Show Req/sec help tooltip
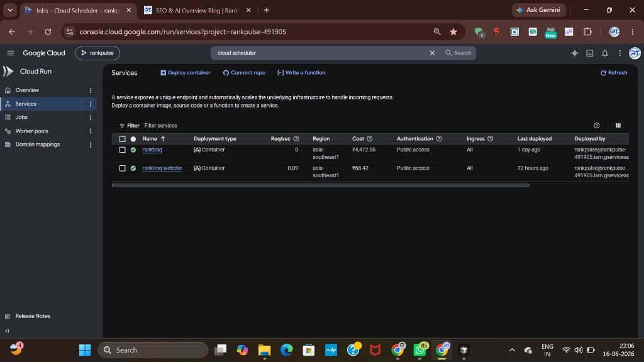644x362 pixels. click(x=296, y=139)
